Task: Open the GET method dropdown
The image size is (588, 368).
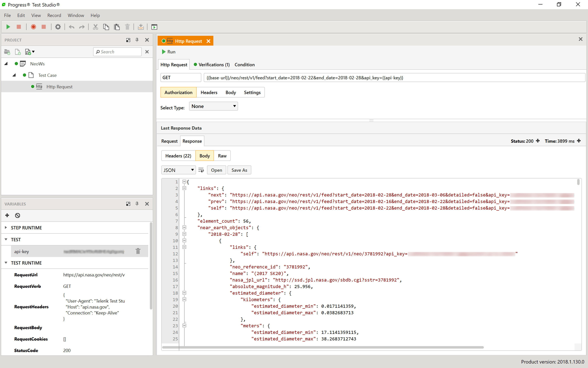Action: pos(181,78)
